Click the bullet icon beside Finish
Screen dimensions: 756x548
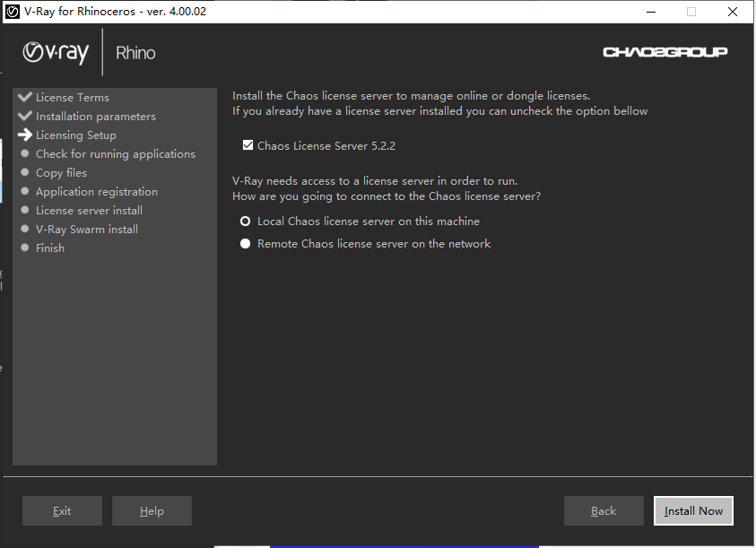tap(25, 247)
